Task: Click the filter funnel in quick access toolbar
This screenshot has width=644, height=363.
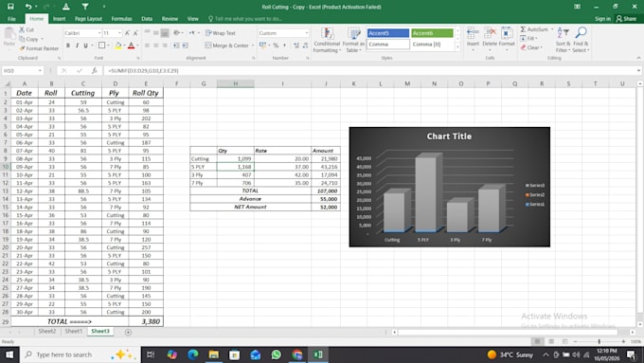Action: click(x=85, y=7)
